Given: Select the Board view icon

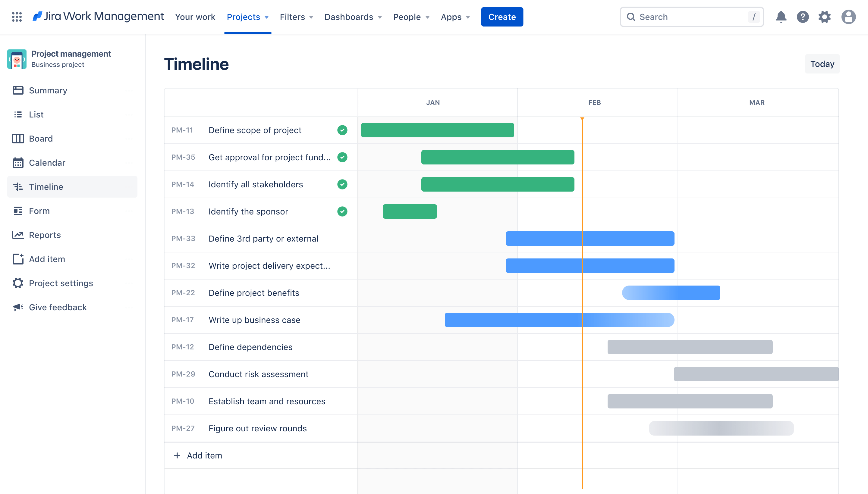Looking at the screenshot, I should [18, 138].
